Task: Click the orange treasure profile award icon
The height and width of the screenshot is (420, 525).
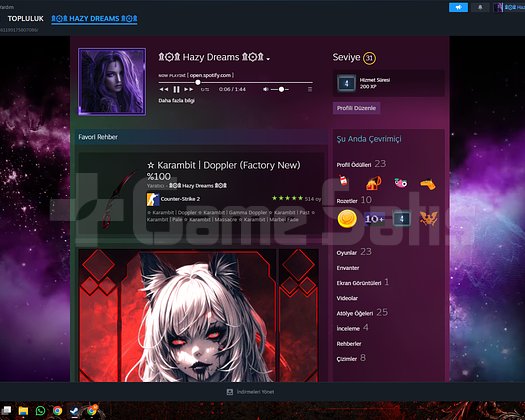Action: tap(374, 183)
